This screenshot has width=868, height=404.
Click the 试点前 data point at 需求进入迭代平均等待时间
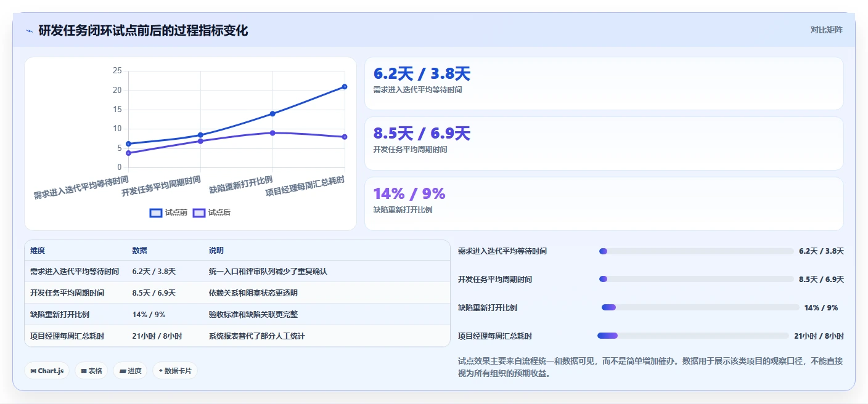(128, 143)
